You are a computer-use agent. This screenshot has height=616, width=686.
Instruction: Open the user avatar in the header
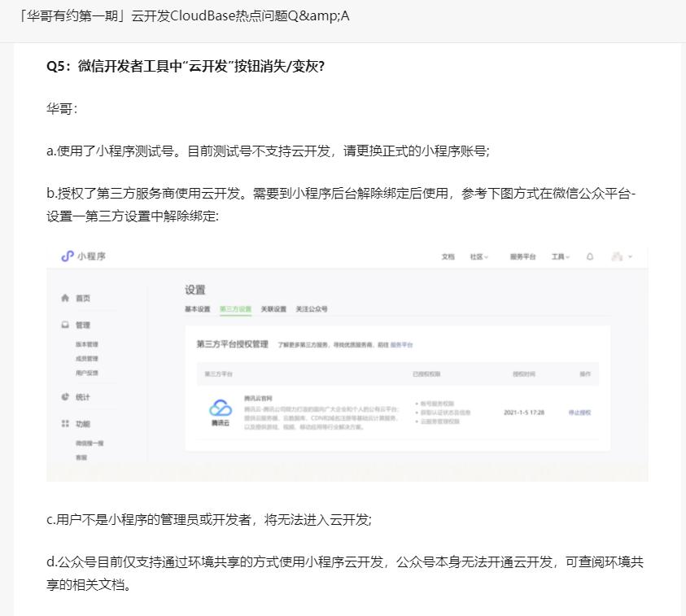click(x=617, y=257)
